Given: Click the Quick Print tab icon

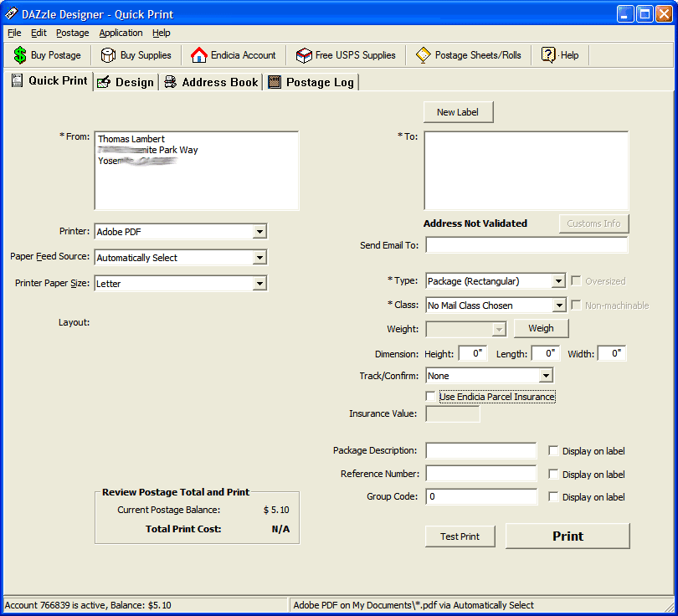Looking at the screenshot, I should (x=17, y=80).
